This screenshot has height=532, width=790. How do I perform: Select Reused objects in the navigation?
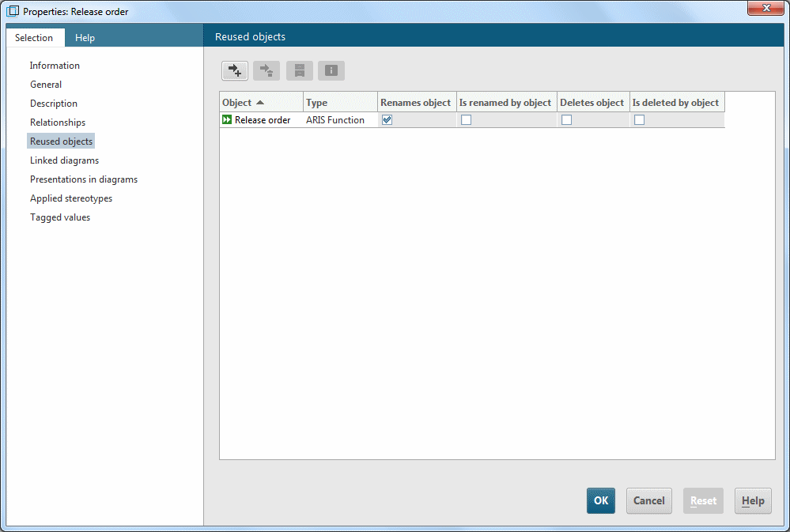coord(61,141)
